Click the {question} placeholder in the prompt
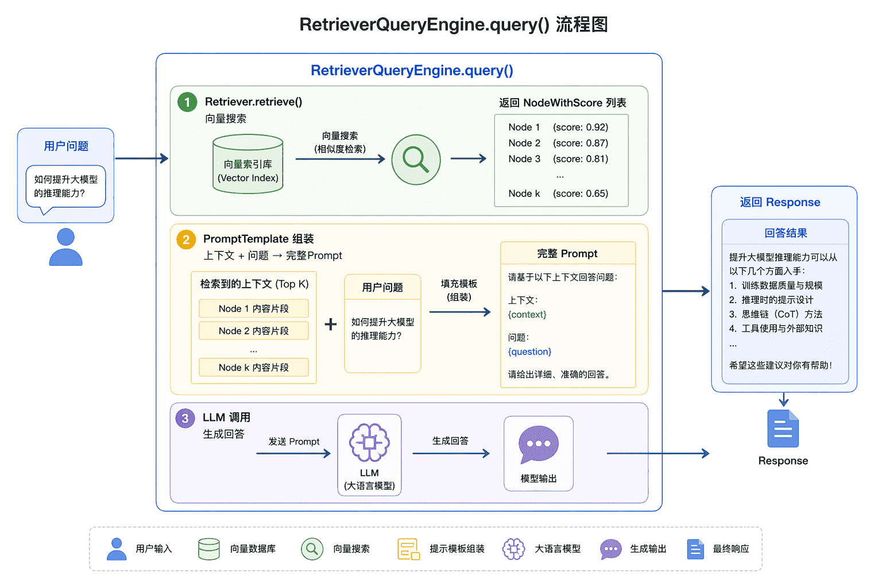 [529, 351]
